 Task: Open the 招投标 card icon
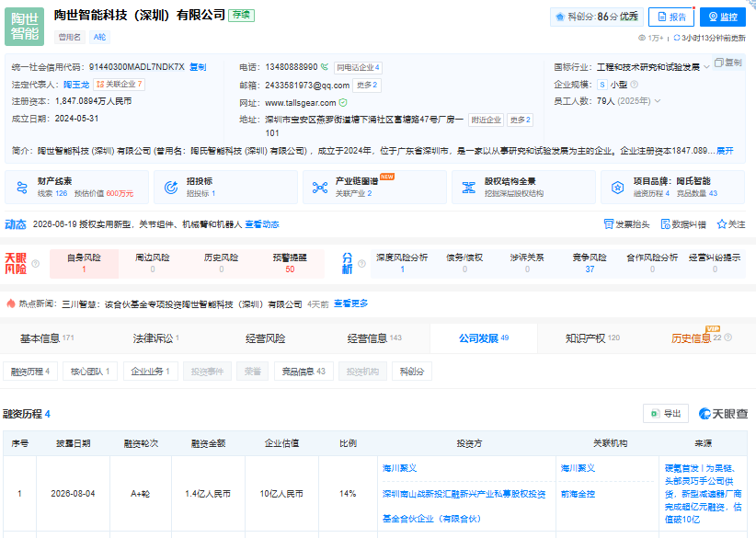pos(171,187)
